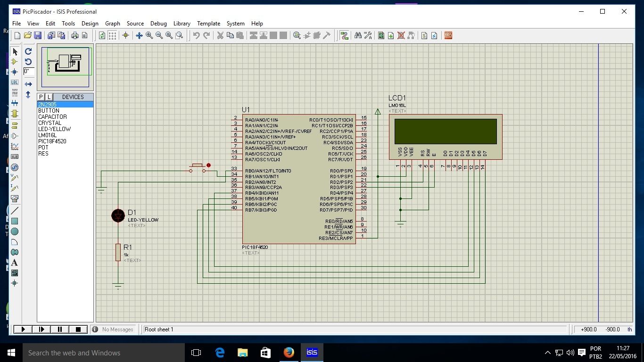The width and height of the screenshot is (644, 362).
Task: Open the Tools menu
Action: point(68,23)
